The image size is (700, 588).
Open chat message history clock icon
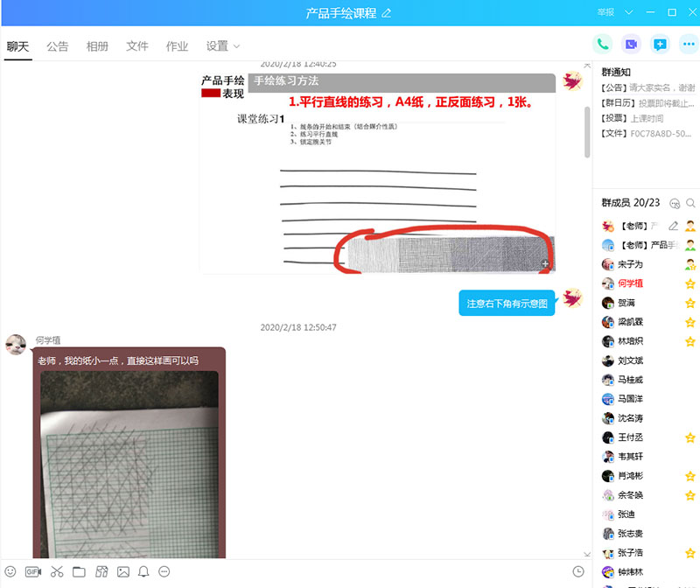pyautogui.click(x=578, y=571)
